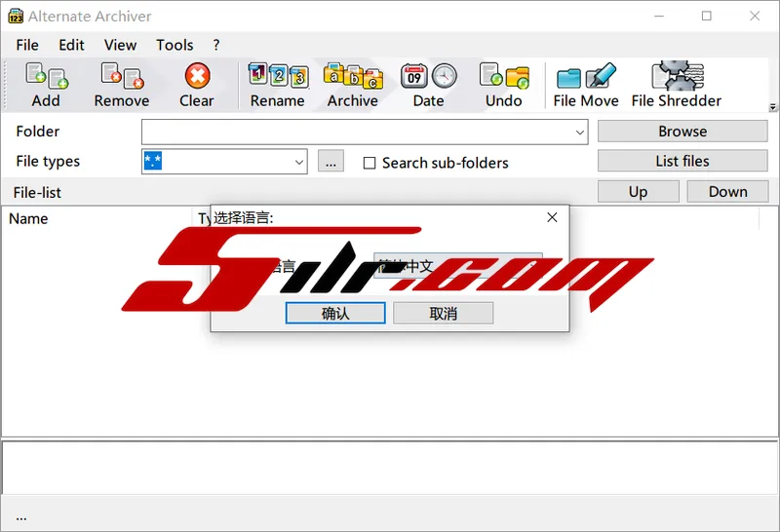Close the 选择语言 dialog
Viewport: 780px width, 532px height.
point(552,217)
